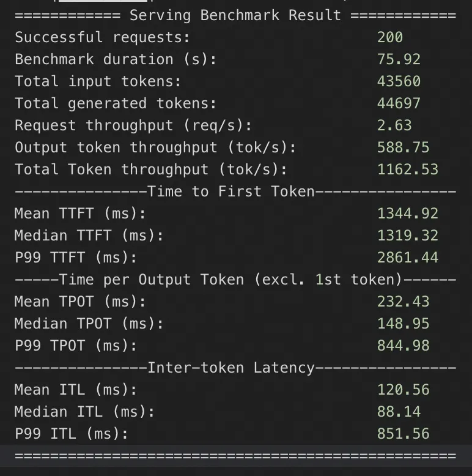
Task: Click the Time per Output Token heading
Action: [x=235, y=280]
